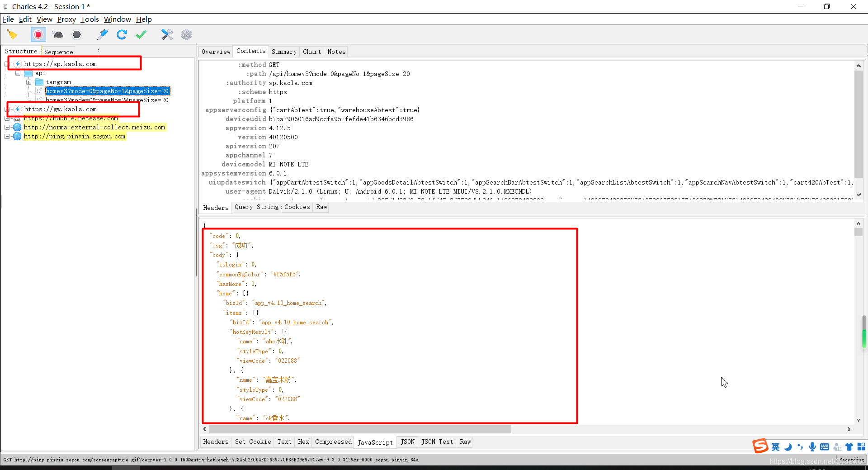The width and height of the screenshot is (868, 470).
Task: Select the http://ping.pinyin.sogou.com host
Action: pyautogui.click(x=75, y=137)
